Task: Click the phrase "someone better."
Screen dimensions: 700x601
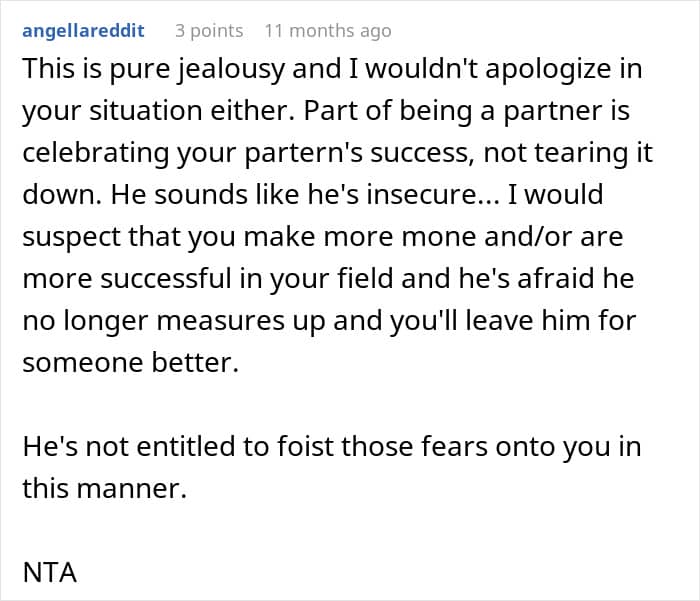Action: click(x=131, y=362)
